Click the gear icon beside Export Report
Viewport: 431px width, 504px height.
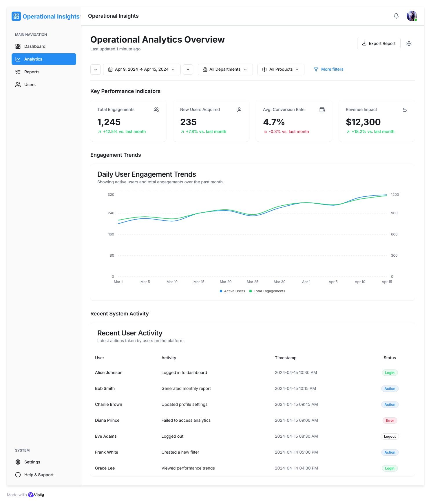[409, 43]
